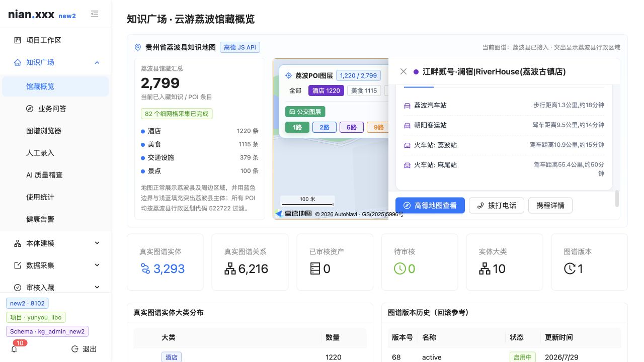Click the 高德 JS API tag
The image size is (644, 362).
(x=240, y=47)
